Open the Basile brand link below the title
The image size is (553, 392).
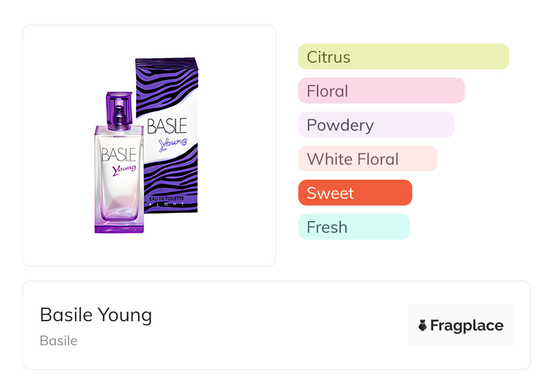coord(59,341)
